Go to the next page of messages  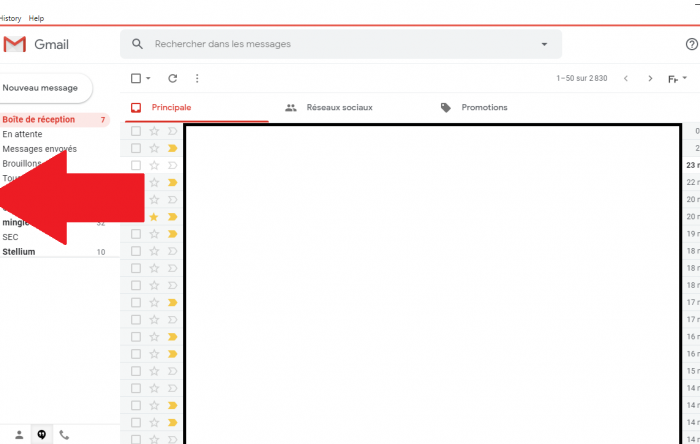650,79
